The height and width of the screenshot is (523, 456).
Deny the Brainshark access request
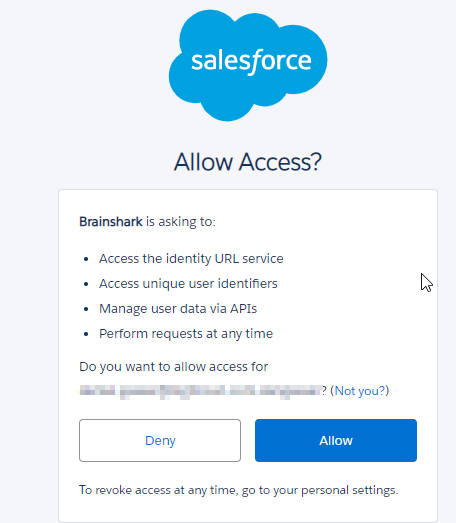(x=160, y=440)
